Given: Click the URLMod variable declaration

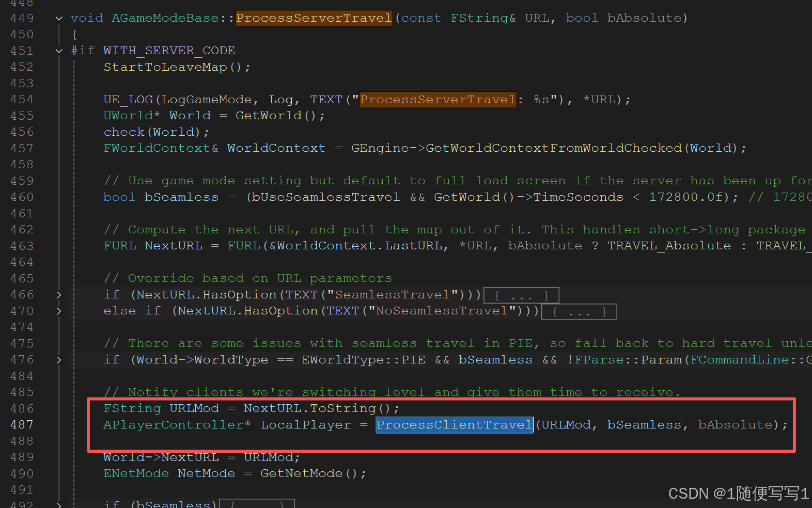Looking at the screenshot, I should [194, 408].
